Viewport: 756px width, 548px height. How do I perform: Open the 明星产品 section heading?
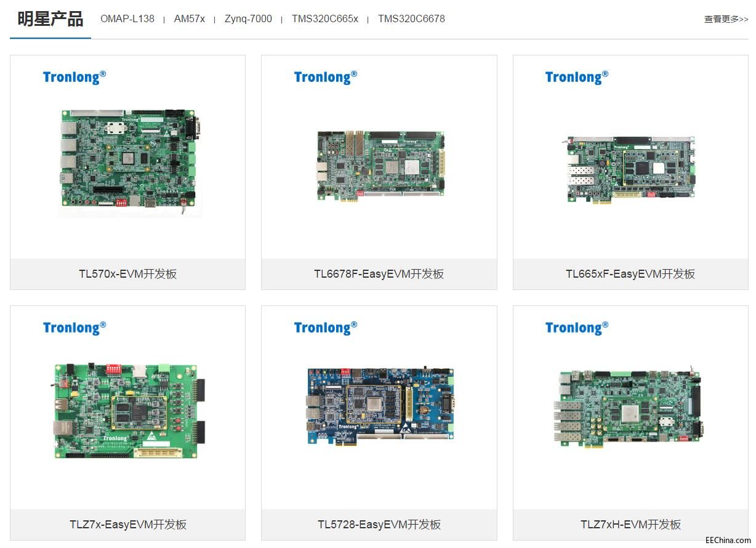[50, 19]
